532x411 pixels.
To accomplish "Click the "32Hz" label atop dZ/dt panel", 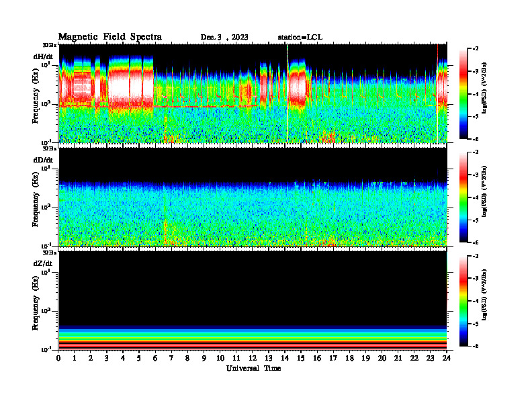I will pyautogui.click(x=49, y=253).
